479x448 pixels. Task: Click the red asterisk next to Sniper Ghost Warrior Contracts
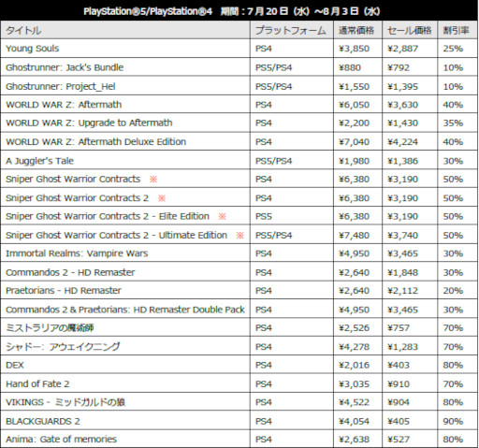(153, 180)
